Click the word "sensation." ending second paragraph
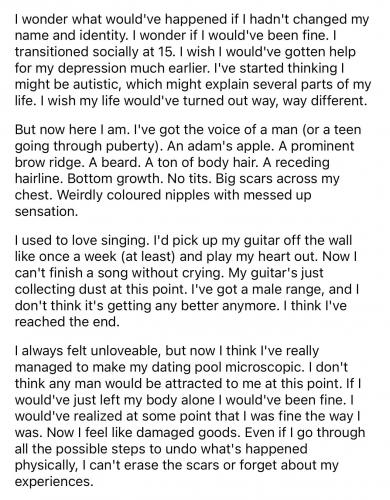This screenshot has width=390, height=500. click(x=46, y=212)
